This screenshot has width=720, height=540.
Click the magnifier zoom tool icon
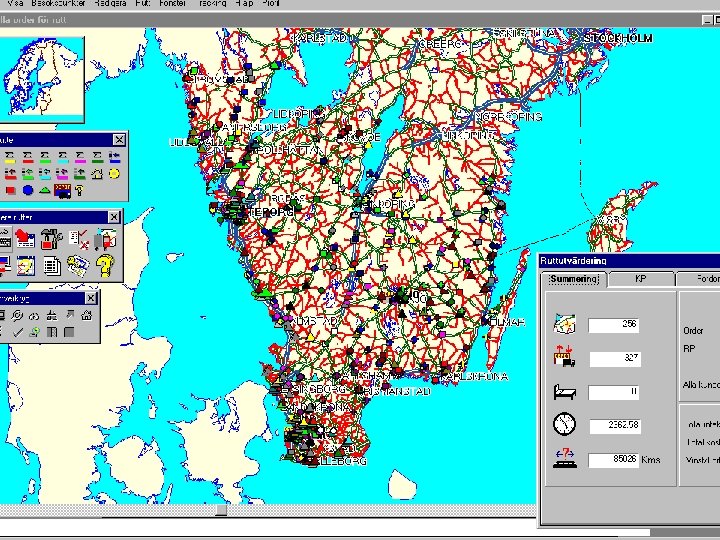click(x=17, y=315)
